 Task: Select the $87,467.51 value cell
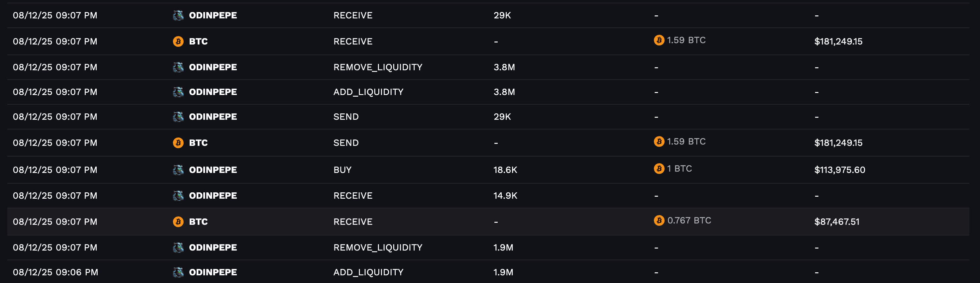(837, 221)
